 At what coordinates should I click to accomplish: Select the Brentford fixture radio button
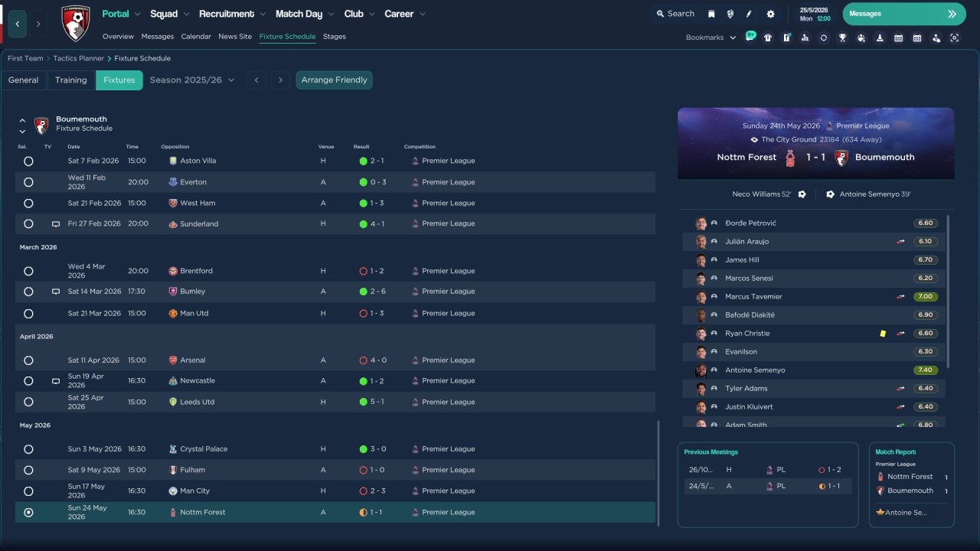(x=28, y=271)
